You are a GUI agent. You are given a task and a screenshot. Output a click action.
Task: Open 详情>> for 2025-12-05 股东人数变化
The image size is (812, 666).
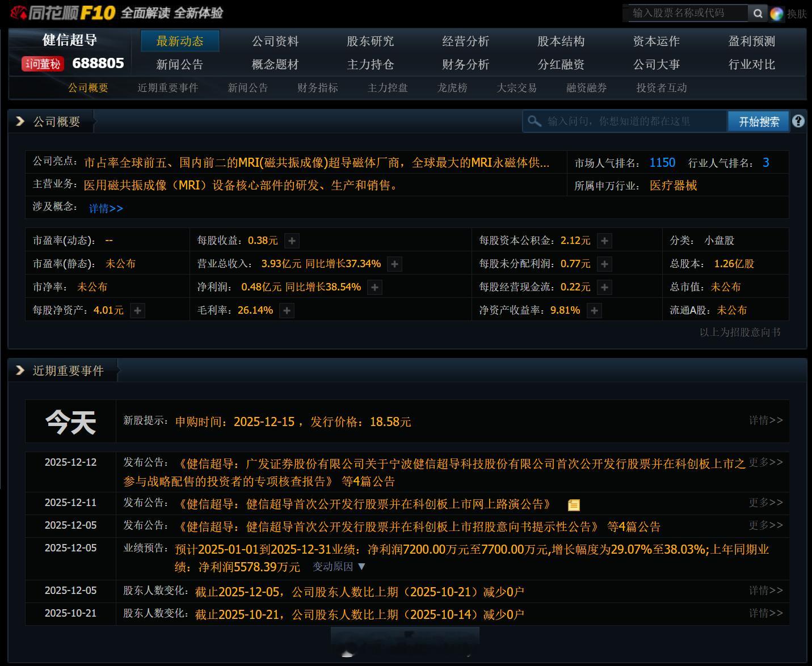[765, 591]
